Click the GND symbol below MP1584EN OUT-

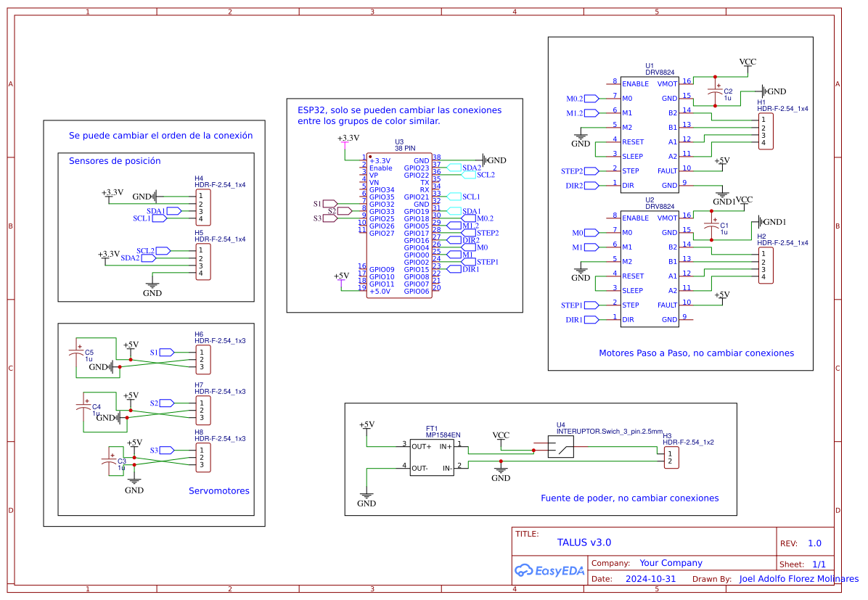367,501
